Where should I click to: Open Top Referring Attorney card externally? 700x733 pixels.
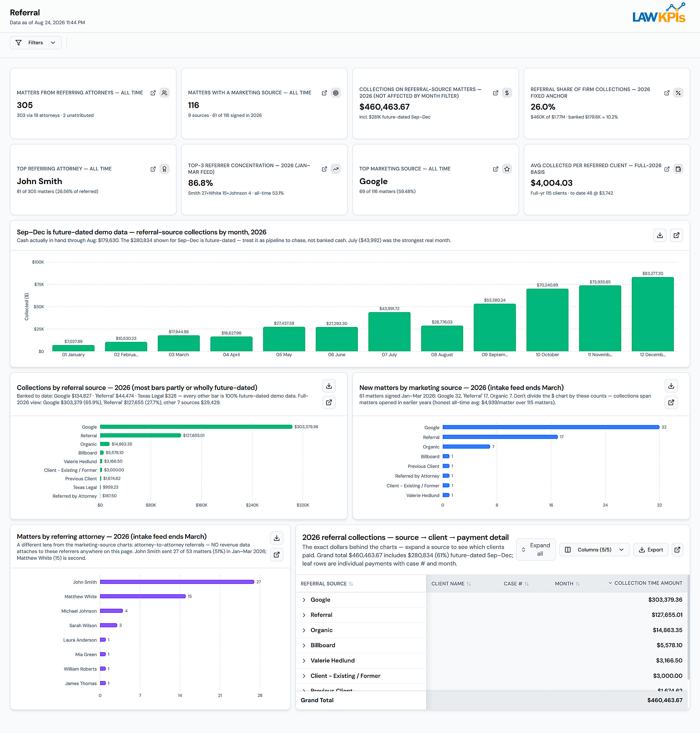coord(153,169)
